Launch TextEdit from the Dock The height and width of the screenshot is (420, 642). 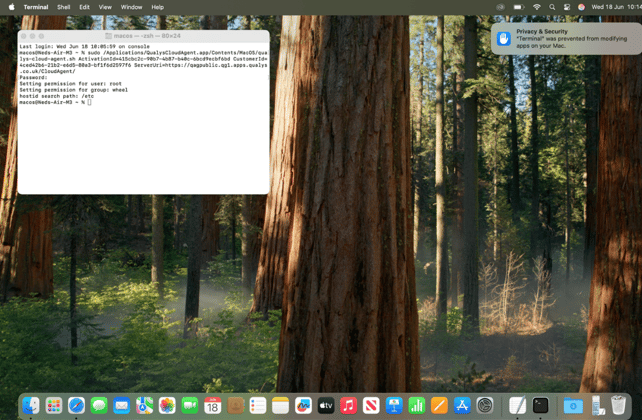[x=518, y=406]
